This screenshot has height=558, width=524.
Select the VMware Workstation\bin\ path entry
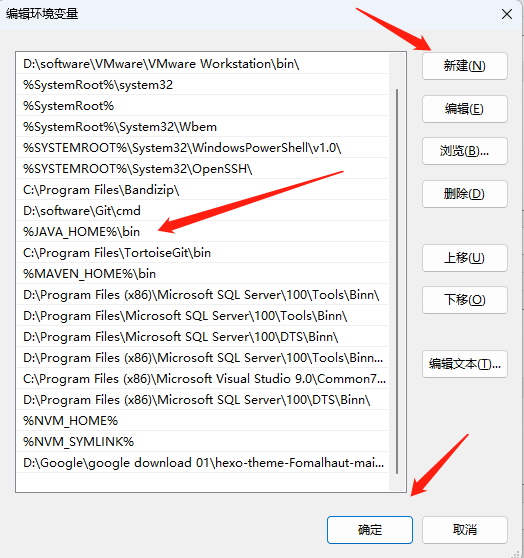coord(203,64)
